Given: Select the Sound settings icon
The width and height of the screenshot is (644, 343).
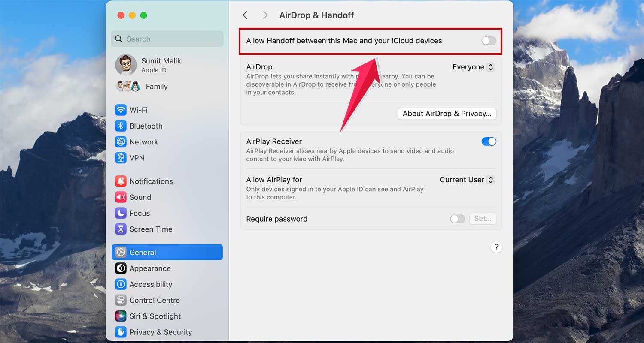Looking at the screenshot, I should 121,197.
